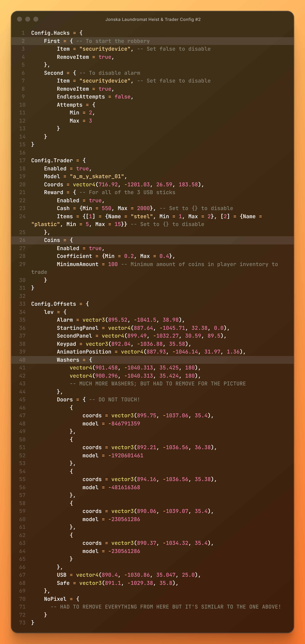Image resolution: width=305 pixels, height=644 pixels.
Task: Click the comment 'To start the robbery'
Action: pyautogui.click(x=118, y=41)
